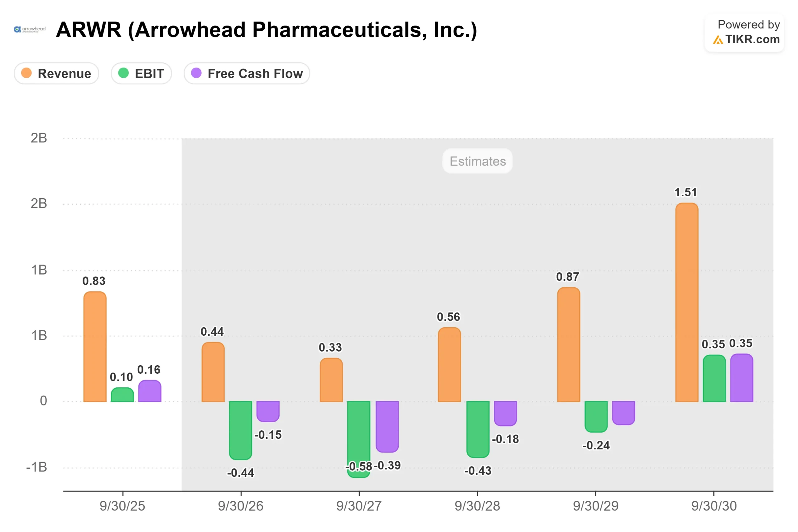Select the 0.87 revenue bar for 9/30/29
This screenshot has width=798, height=532.
(x=569, y=344)
